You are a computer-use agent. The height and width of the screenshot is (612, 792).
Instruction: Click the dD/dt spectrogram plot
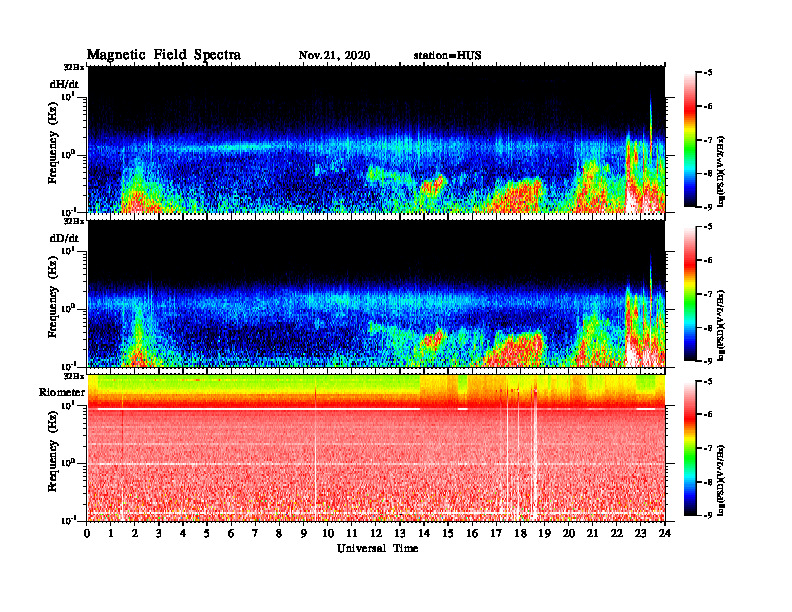pyautogui.click(x=376, y=293)
